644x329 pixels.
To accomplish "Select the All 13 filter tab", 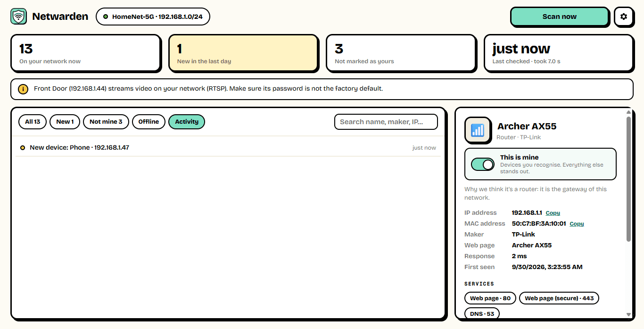I will click(x=33, y=122).
